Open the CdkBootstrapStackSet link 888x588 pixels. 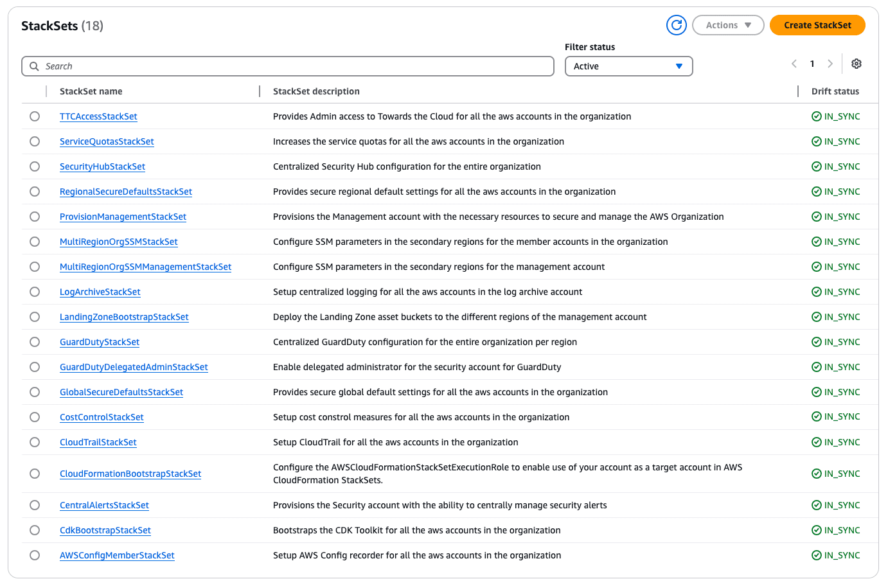(105, 530)
